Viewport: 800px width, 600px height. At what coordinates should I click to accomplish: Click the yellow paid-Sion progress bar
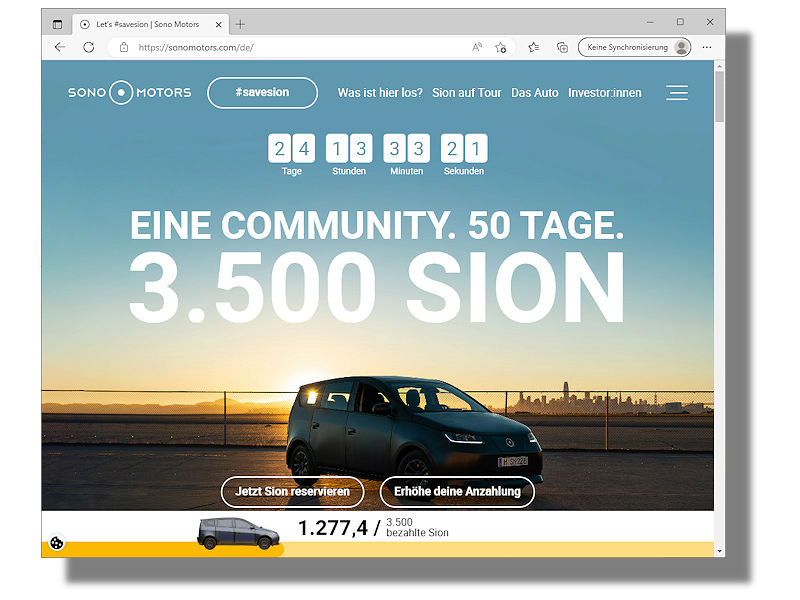tap(378, 549)
